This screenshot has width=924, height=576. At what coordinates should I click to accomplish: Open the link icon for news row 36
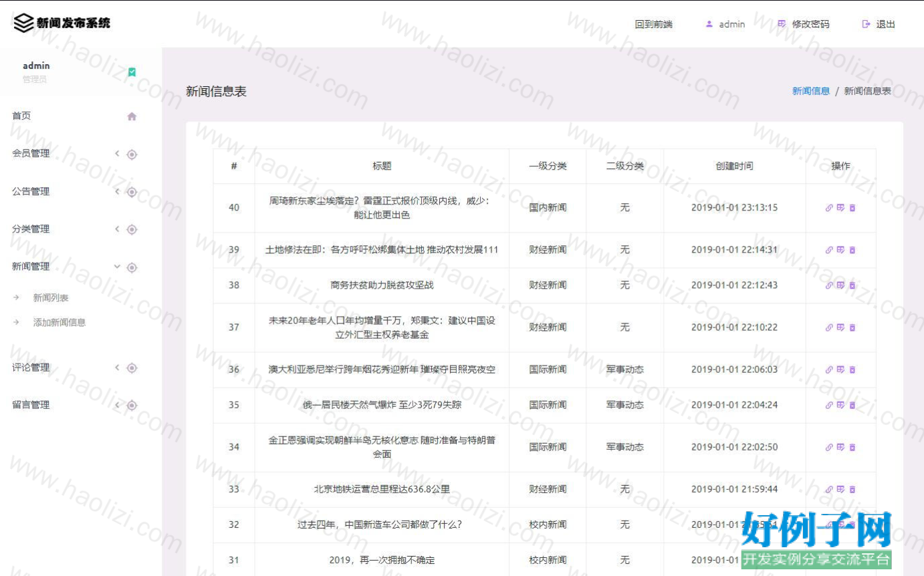[829, 370]
